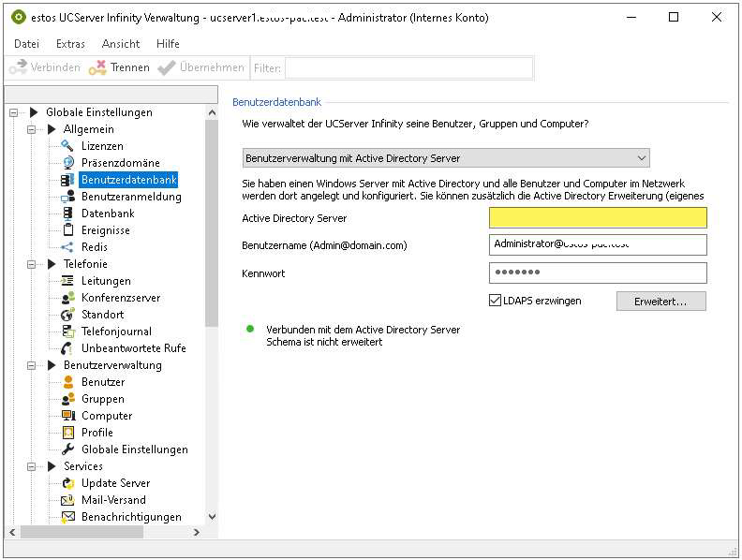Collapse the Telefonie tree node
Viewport: 742px width, 560px height.
coord(31,264)
